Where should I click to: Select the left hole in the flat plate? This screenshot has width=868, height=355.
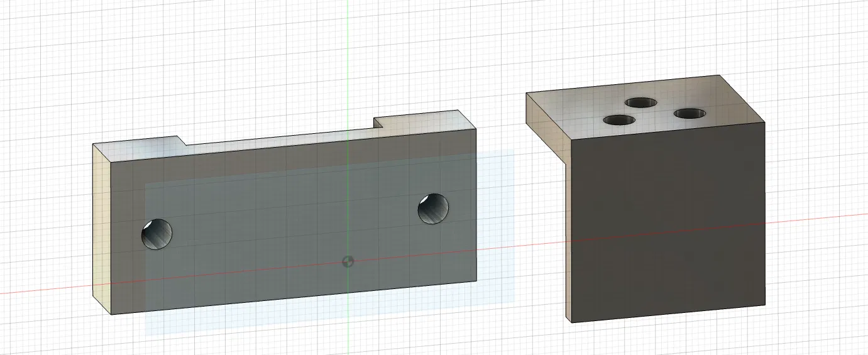157,234
